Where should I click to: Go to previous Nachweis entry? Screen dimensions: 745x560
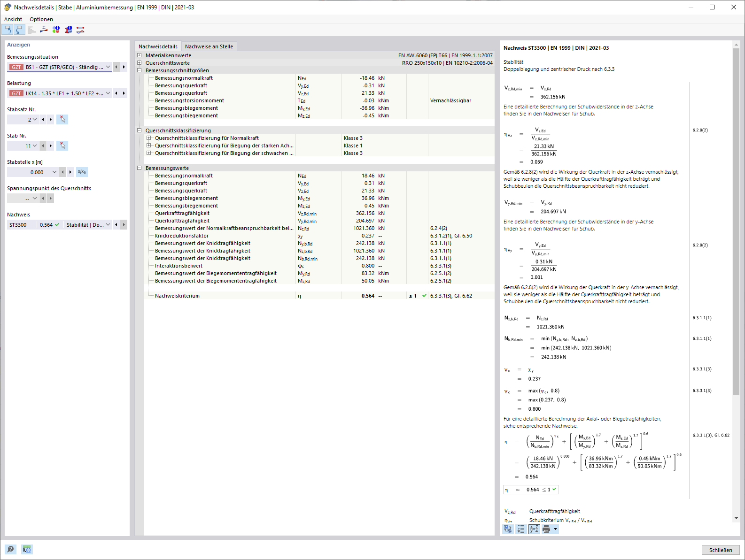(116, 225)
